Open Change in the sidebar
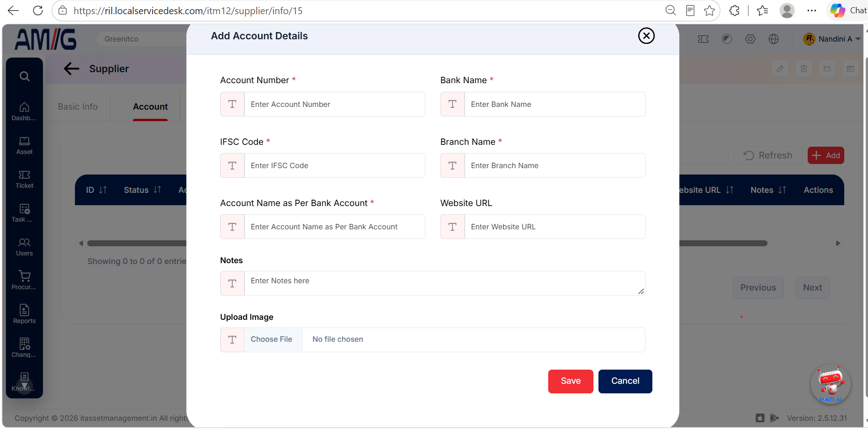The height and width of the screenshot is (429, 868). pos(24,348)
